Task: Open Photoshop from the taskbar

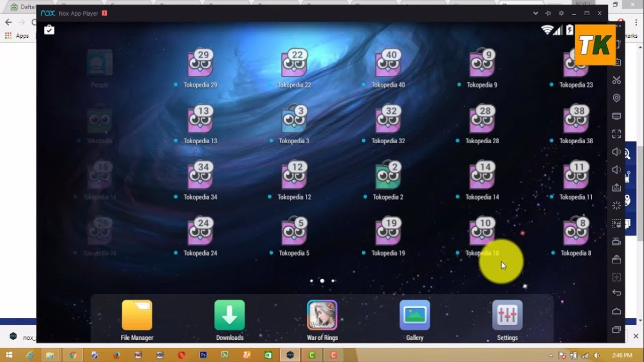Action: pos(203,355)
